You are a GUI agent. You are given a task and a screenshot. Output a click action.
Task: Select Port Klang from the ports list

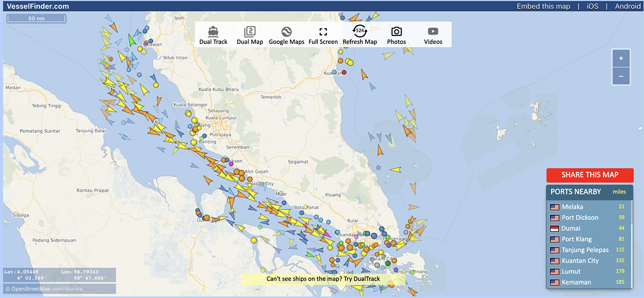[x=577, y=239]
